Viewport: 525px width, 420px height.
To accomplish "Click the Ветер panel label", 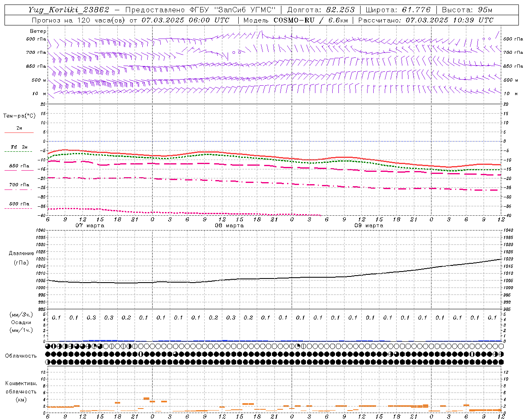I will [x=38, y=31].
